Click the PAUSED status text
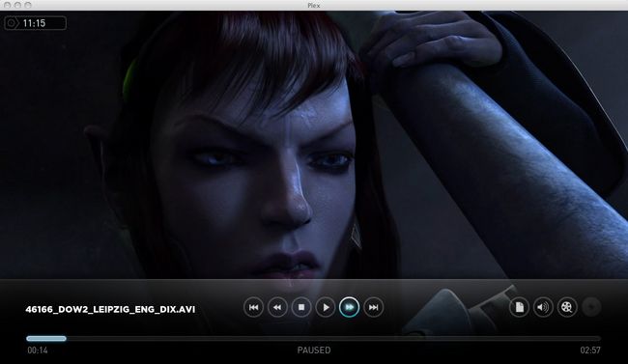This screenshot has height=364, width=628. (x=314, y=350)
